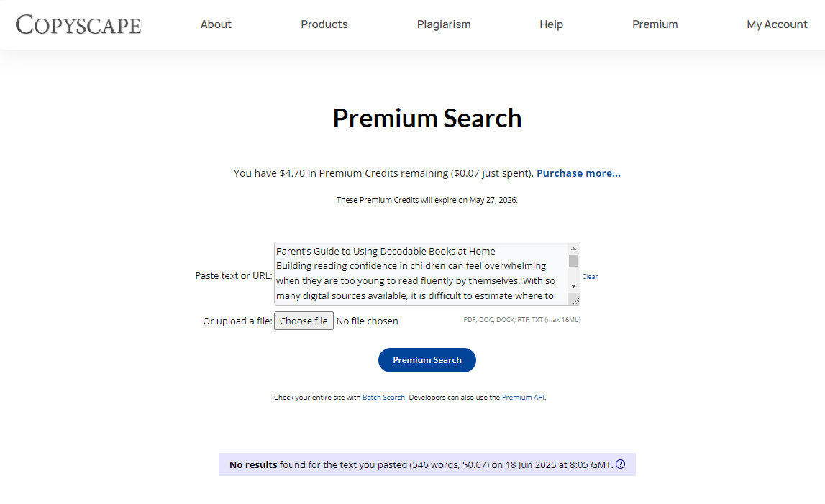
Task: Open the Help menu
Action: [x=551, y=24]
